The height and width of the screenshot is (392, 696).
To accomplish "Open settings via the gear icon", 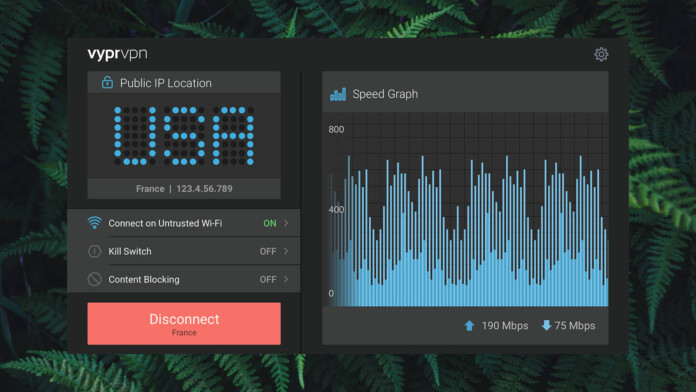I will pyautogui.click(x=601, y=54).
